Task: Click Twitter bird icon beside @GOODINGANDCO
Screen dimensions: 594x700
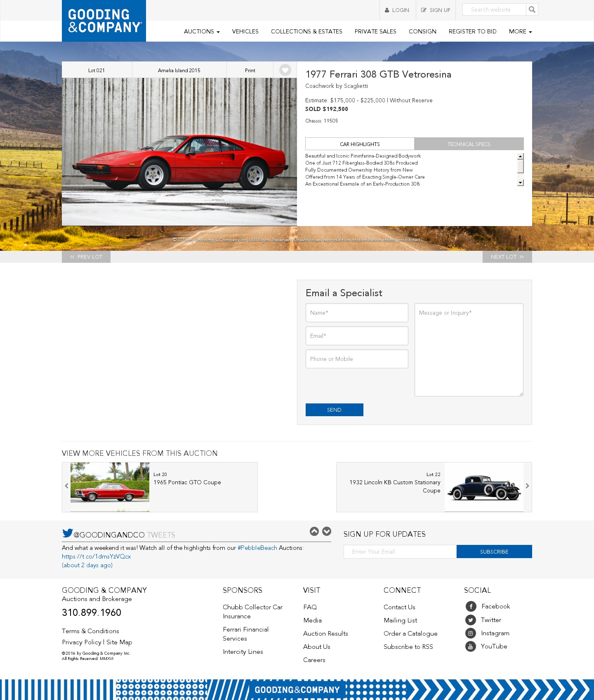Action: click(67, 533)
